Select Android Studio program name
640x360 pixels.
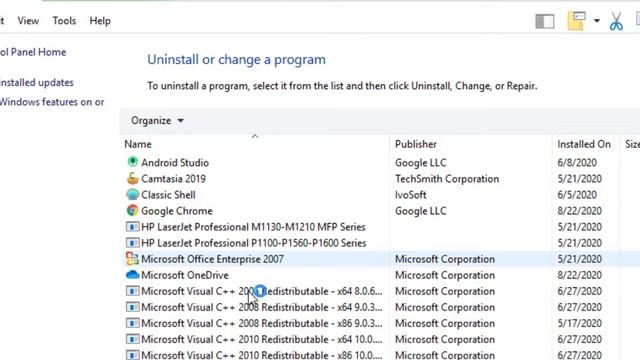pyautogui.click(x=175, y=162)
